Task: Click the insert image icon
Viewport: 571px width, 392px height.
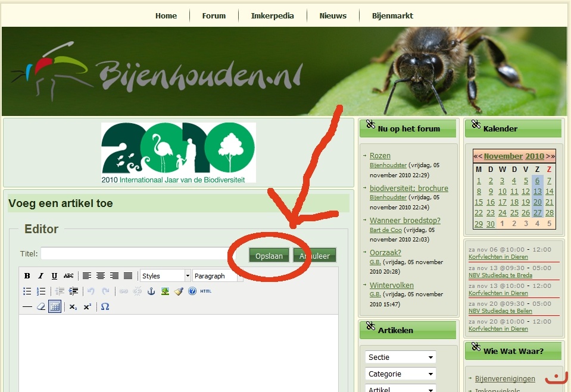Action: [x=165, y=291]
